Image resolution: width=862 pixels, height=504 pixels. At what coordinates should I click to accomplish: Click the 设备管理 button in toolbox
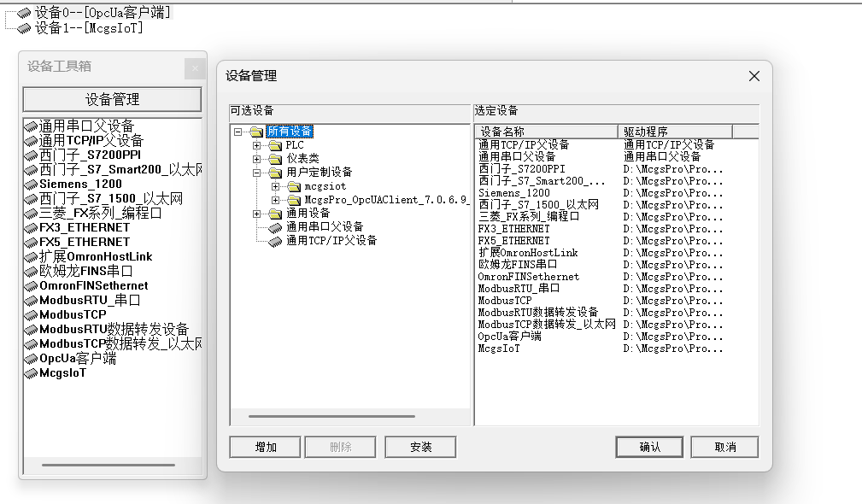[112, 99]
